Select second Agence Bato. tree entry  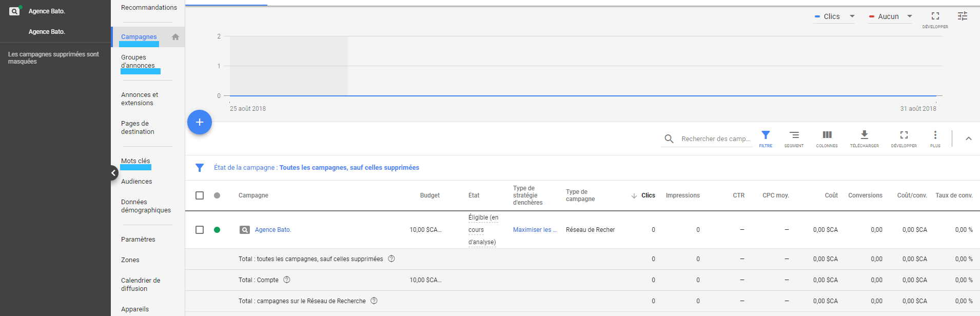click(47, 32)
